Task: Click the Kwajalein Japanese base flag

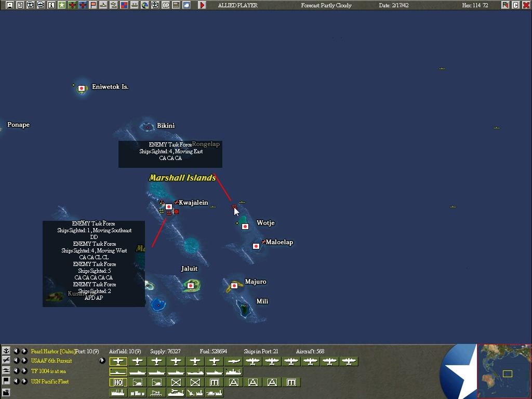Action: (x=169, y=207)
